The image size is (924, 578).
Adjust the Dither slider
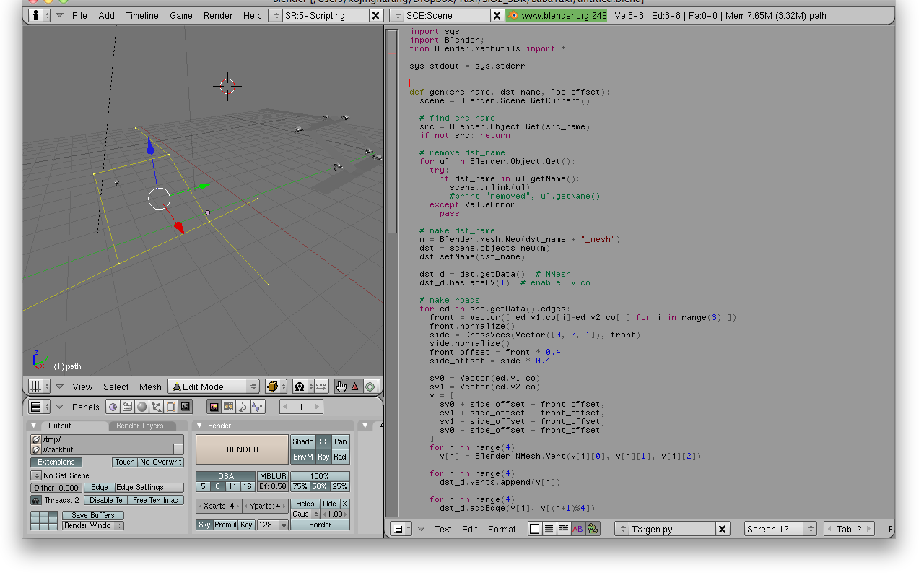(x=56, y=488)
